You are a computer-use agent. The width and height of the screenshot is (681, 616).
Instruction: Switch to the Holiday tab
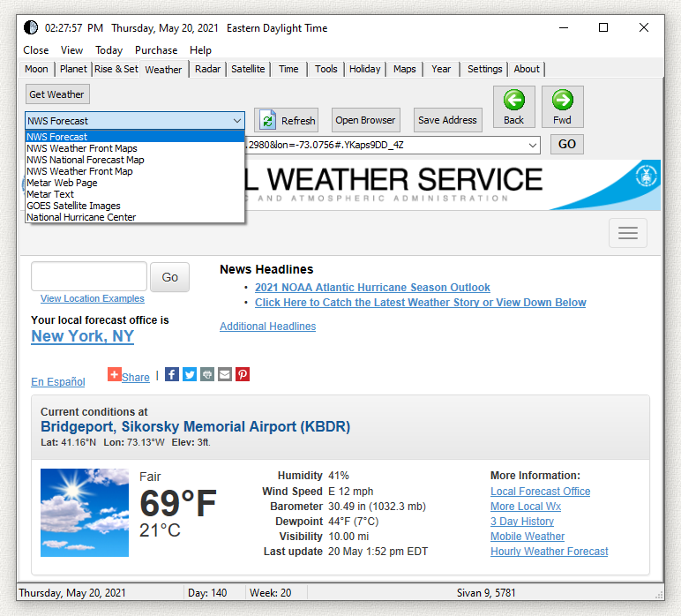click(365, 69)
